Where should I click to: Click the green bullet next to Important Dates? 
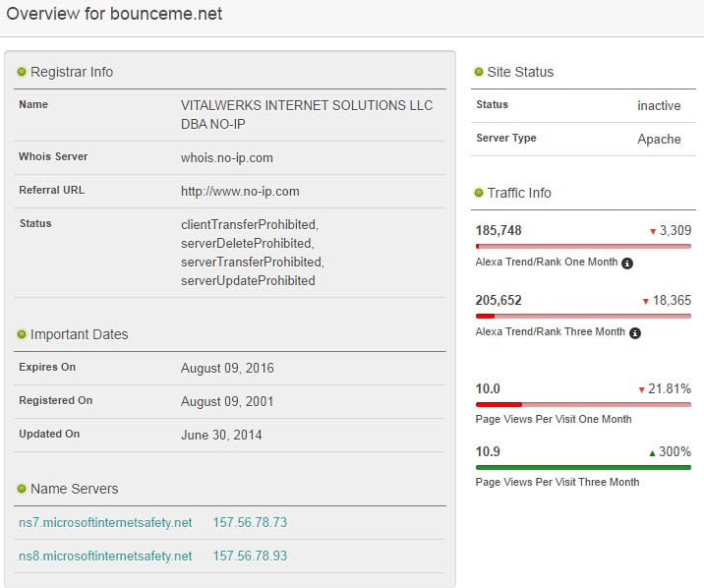click(x=22, y=334)
